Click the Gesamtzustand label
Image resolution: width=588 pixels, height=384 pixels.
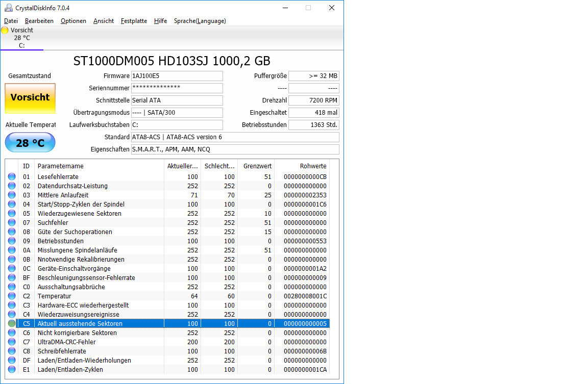click(x=30, y=76)
